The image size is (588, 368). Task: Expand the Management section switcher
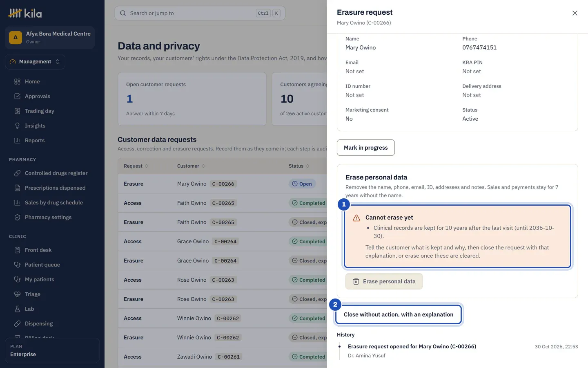[x=35, y=62]
